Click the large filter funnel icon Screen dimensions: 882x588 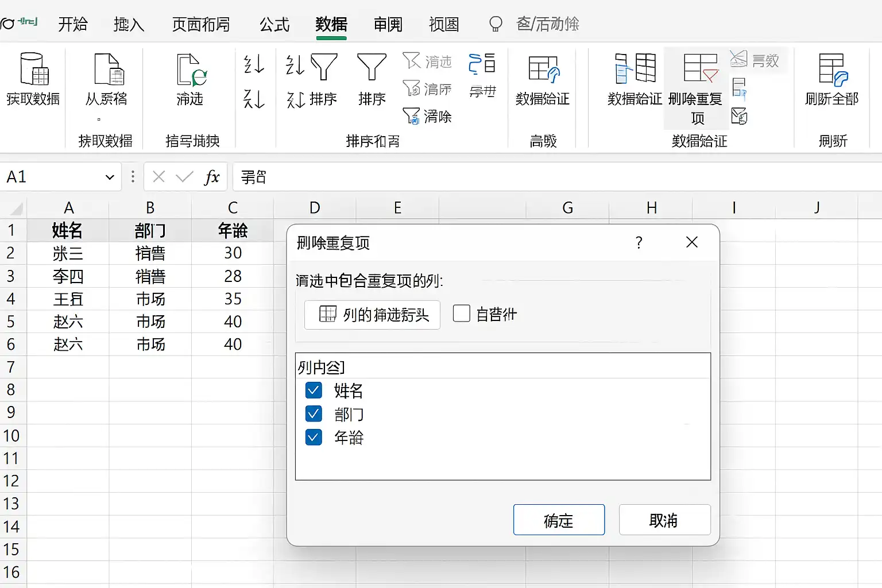[x=372, y=67]
